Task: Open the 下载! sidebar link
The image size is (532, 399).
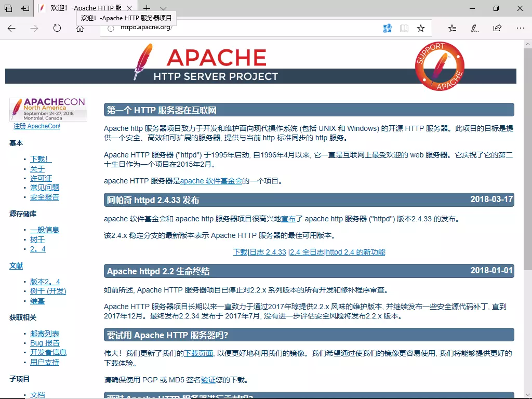Action: (x=41, y=159)
